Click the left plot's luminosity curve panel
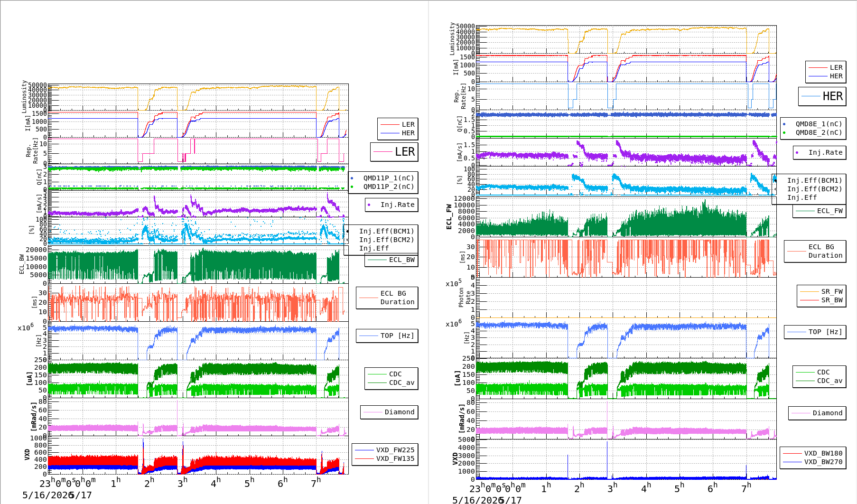The image size is (857, 504). 198,97
